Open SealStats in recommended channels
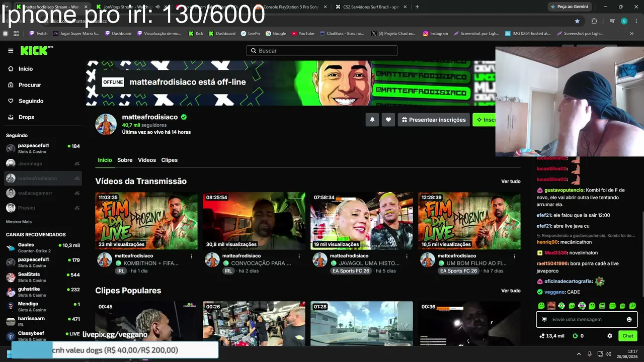 click(43, 277)
